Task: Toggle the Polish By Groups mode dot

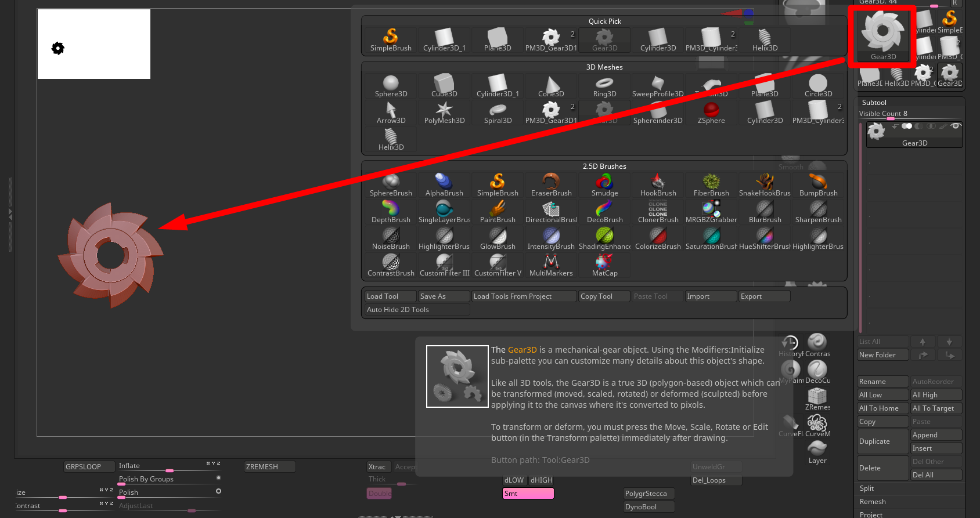Action: click(218, 478)
